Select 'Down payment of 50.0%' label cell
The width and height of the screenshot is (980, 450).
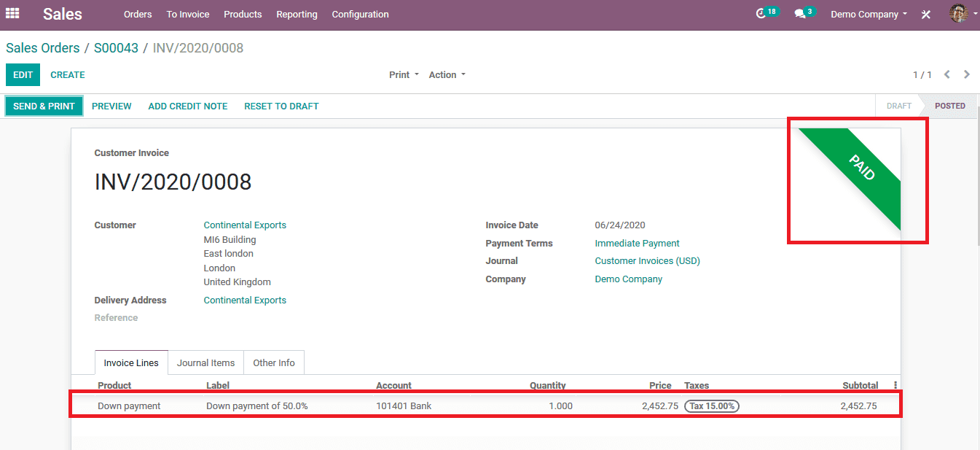[257, 406]
